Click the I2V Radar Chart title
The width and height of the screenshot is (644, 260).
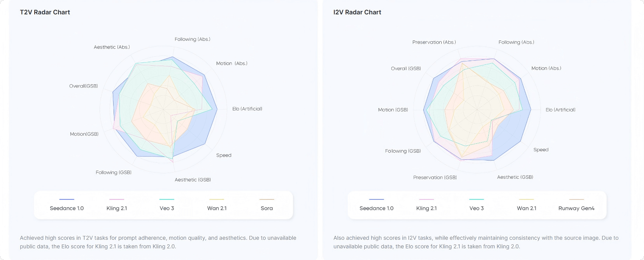click(x=357, y=12)
